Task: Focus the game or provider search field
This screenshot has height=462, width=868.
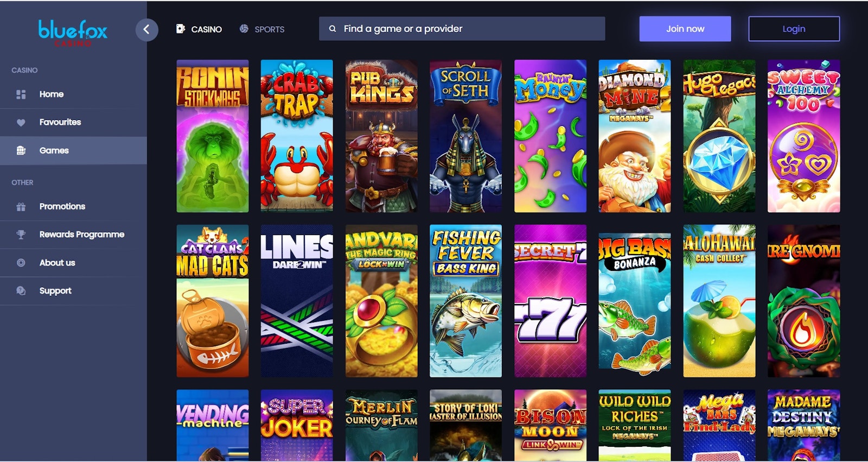Action: pyautogui.click(x=462, y=29)
